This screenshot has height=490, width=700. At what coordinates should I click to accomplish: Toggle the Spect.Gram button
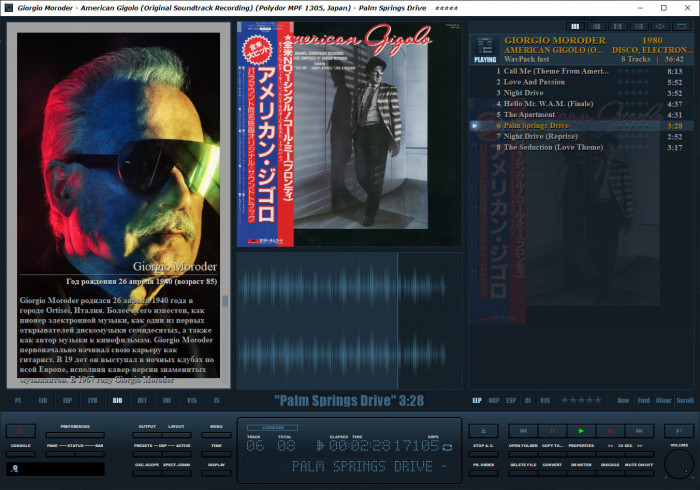click(x=177, y=473)
